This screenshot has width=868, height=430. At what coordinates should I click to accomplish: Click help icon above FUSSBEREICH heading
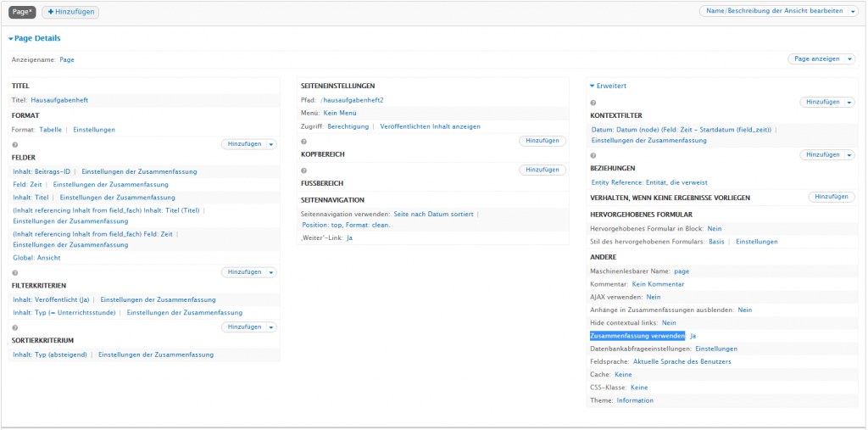[304, 170]
